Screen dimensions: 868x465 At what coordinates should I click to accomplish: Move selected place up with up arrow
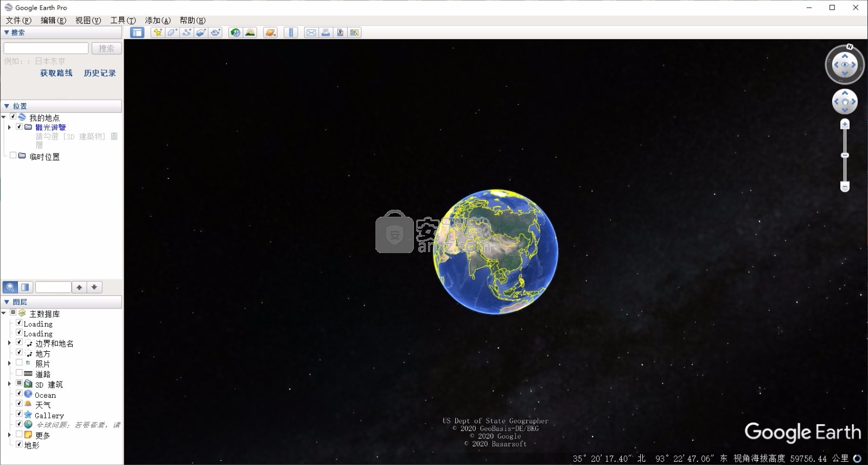[x=79, y=287]
